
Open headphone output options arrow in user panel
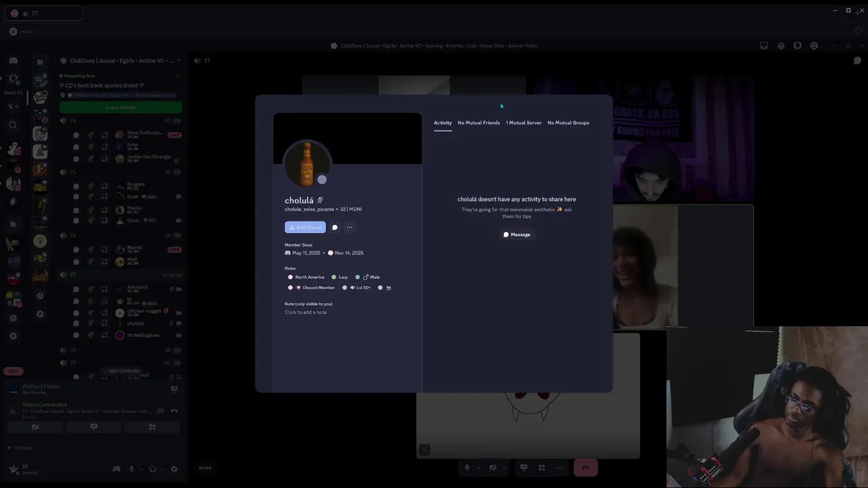[161, 469]
